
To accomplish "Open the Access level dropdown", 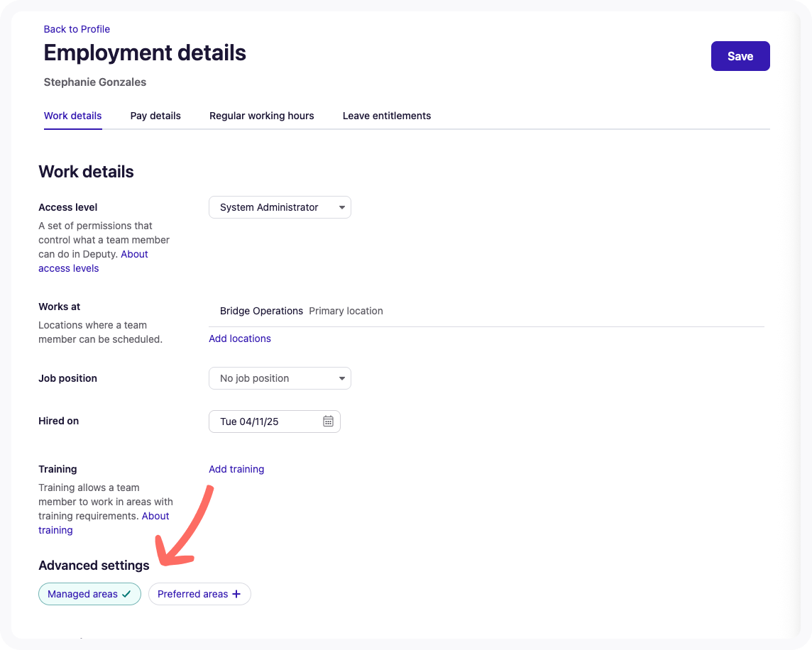I will coord(280,207).
